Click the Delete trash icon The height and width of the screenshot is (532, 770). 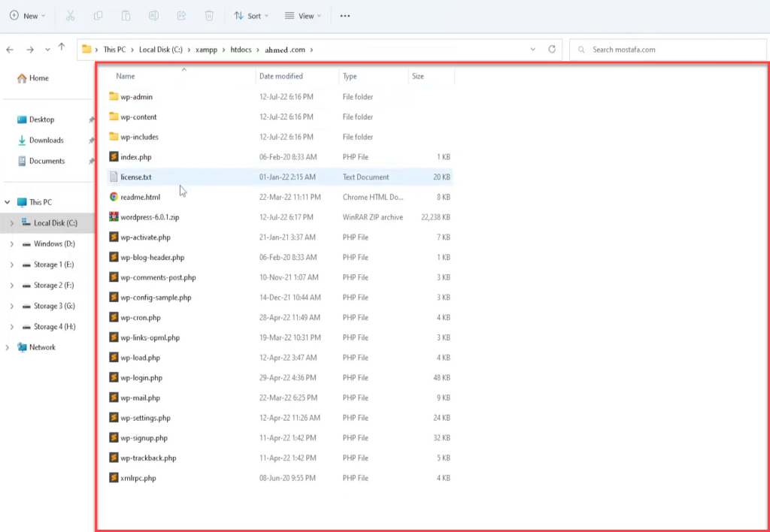[209, 16]
